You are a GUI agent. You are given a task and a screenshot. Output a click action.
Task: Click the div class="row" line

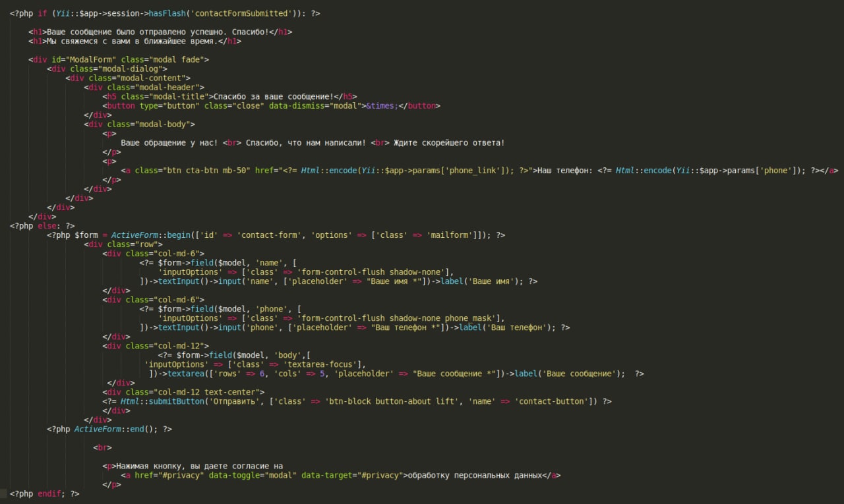click(x=123, y=244)
